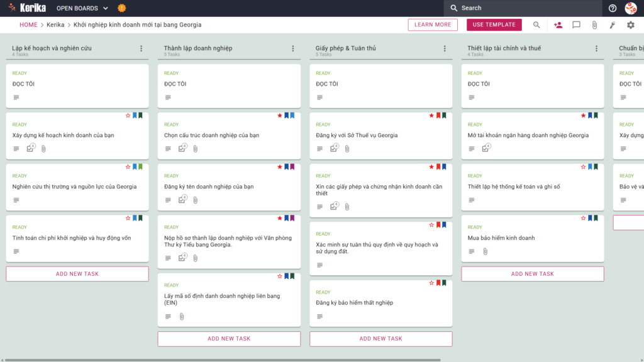644x362 pixels.
Task: Open the 'Thiết lập tài chính và thuế' column menu
Action: point(596,48)
